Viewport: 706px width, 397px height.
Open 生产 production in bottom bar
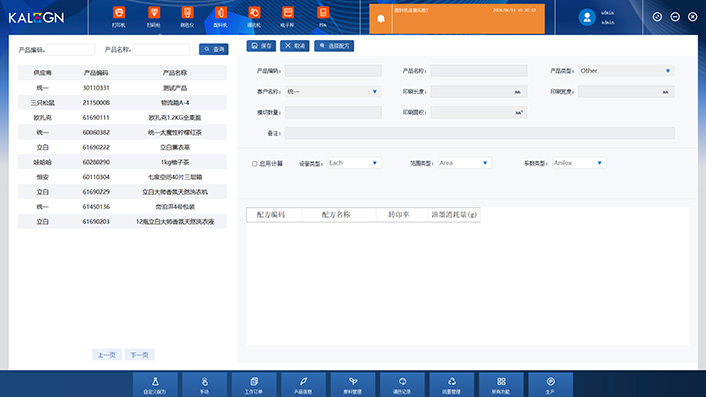(x=550, y=385)
